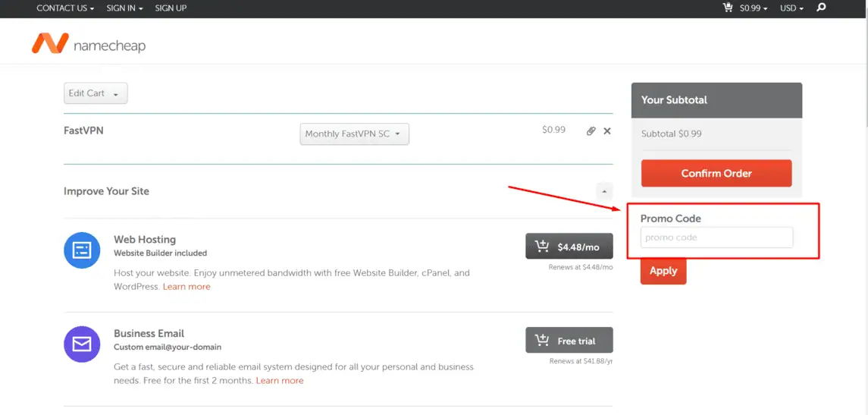Screen dimensions: 868x415
Task: Click the Sign Up link
Action: (171, 8)
